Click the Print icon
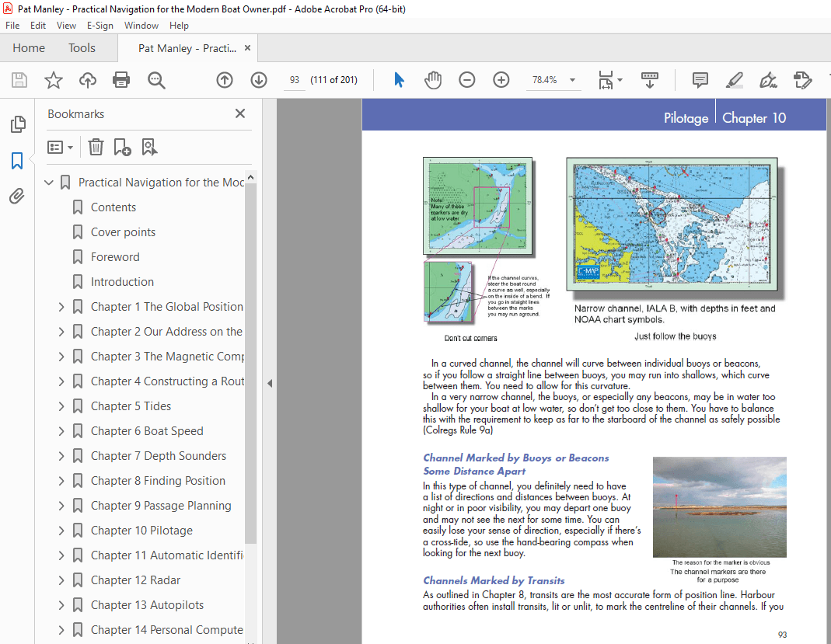The image size is (831, 644). coord(121,79)
